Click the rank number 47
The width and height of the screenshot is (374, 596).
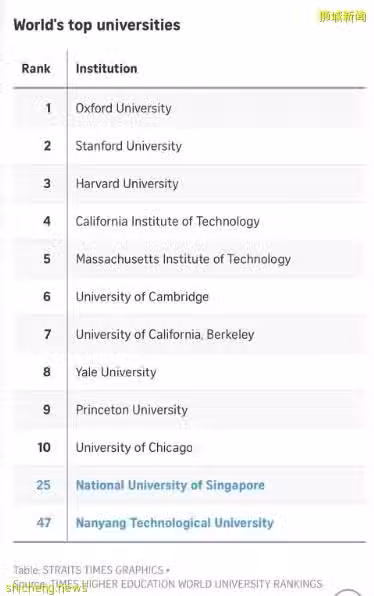pyautogui.click(x=44, y=523)
